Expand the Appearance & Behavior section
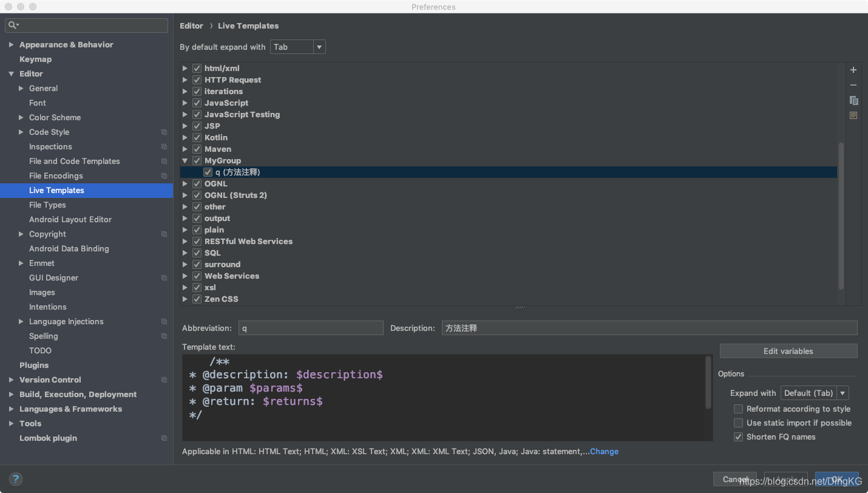868x493 pixels. point(11,45)
